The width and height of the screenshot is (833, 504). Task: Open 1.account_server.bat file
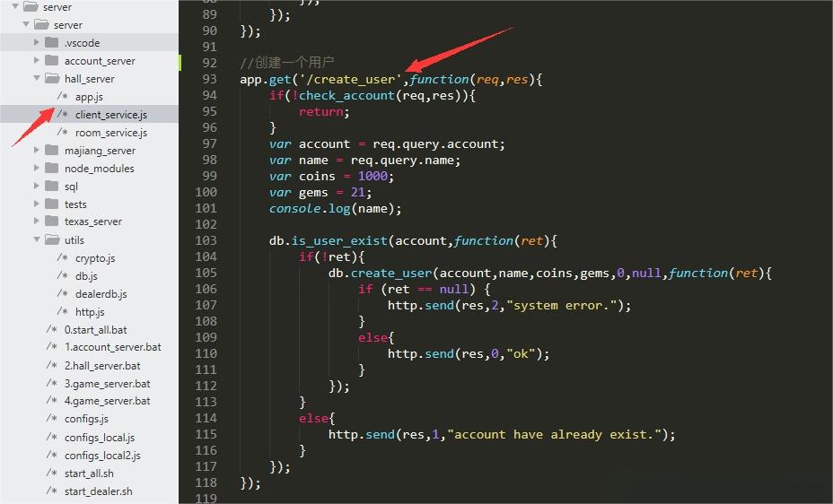[x=112, y=347]
